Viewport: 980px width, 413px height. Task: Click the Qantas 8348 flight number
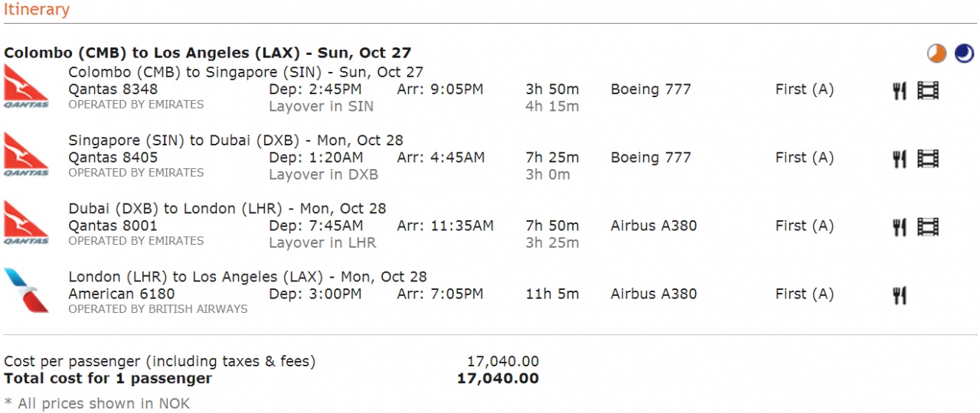[113, 89]
